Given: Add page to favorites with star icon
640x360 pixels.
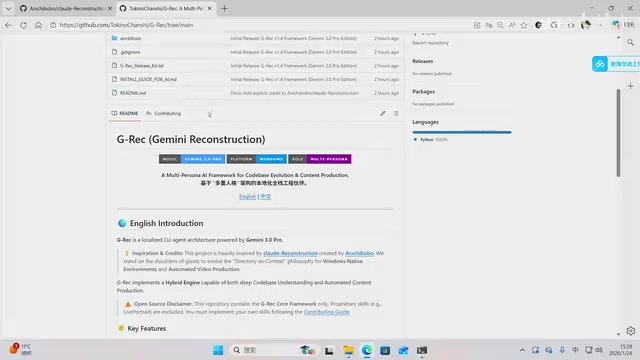Looking at the screenshot, I should pyautogui.click(x=524, y=25).
